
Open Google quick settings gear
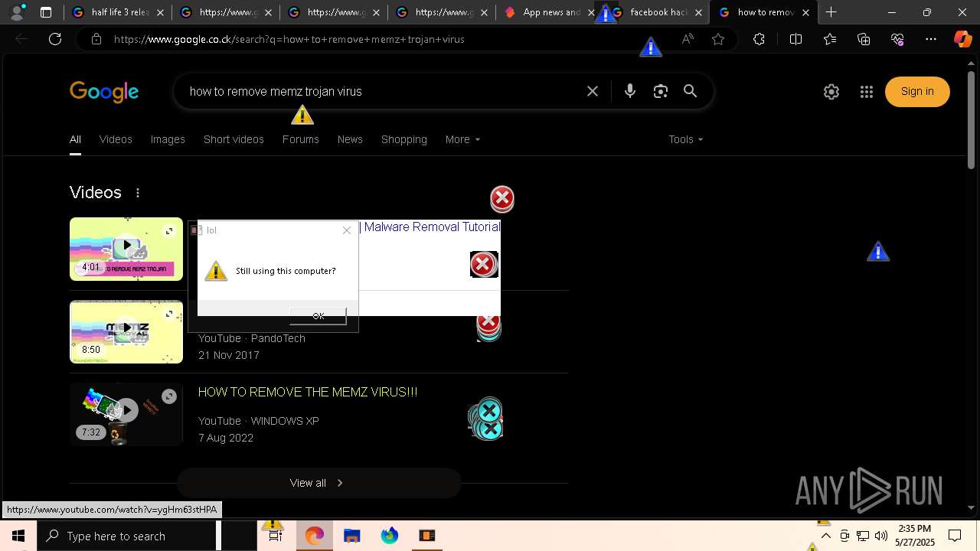click(x=831, y=92)
